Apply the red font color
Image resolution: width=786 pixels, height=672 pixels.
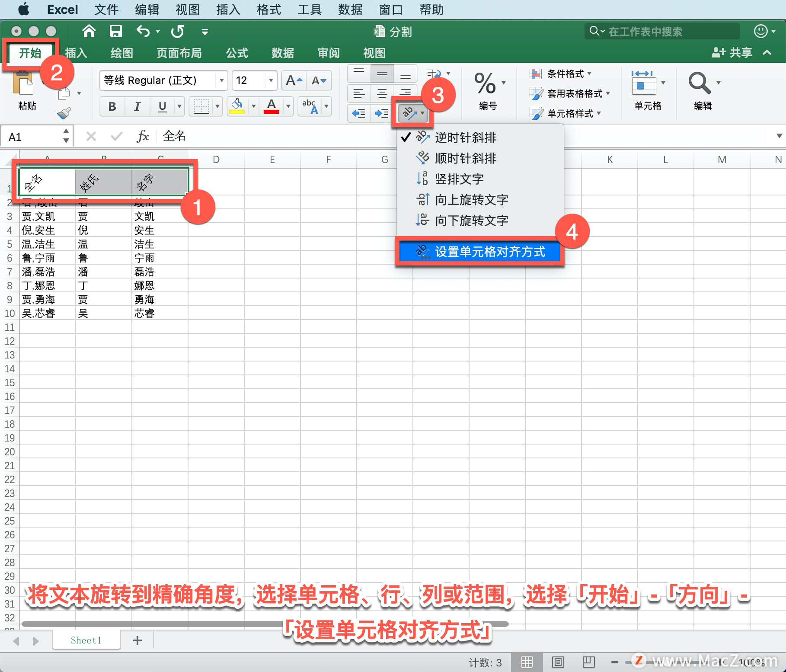271,106
